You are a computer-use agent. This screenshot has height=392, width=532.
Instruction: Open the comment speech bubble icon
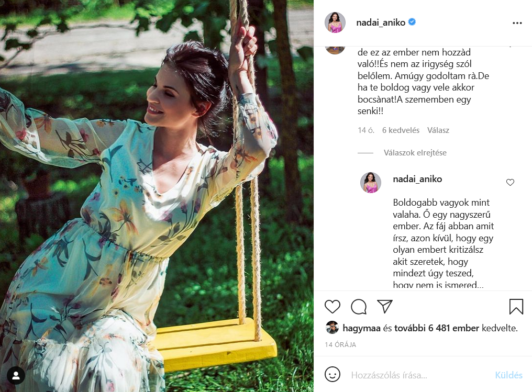359,307
